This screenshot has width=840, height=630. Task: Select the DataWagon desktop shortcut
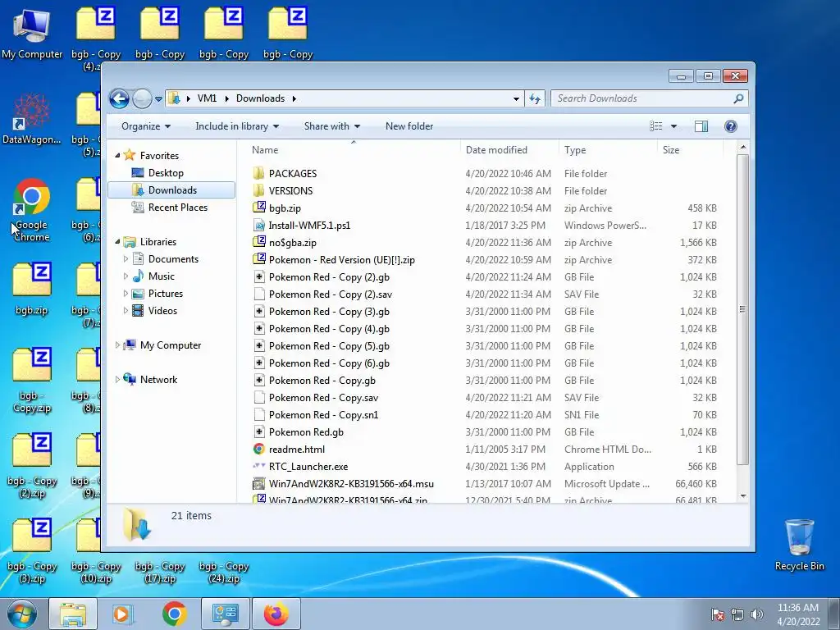[32, 119]
